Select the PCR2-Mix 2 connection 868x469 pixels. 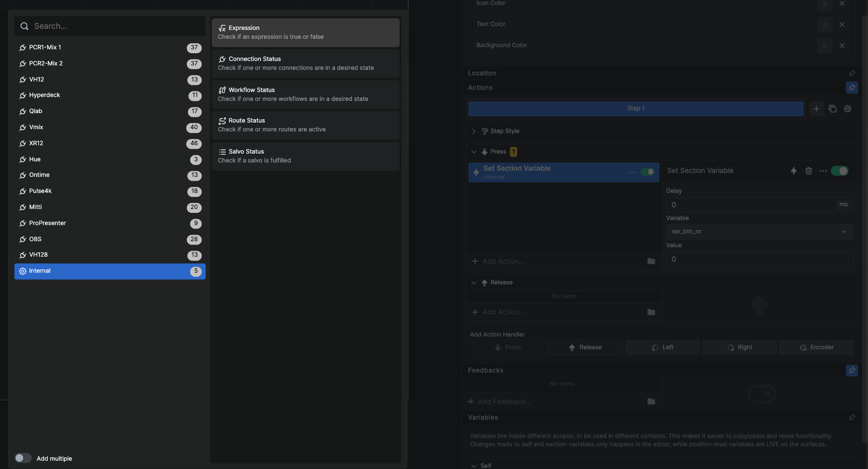pos(110,64)
